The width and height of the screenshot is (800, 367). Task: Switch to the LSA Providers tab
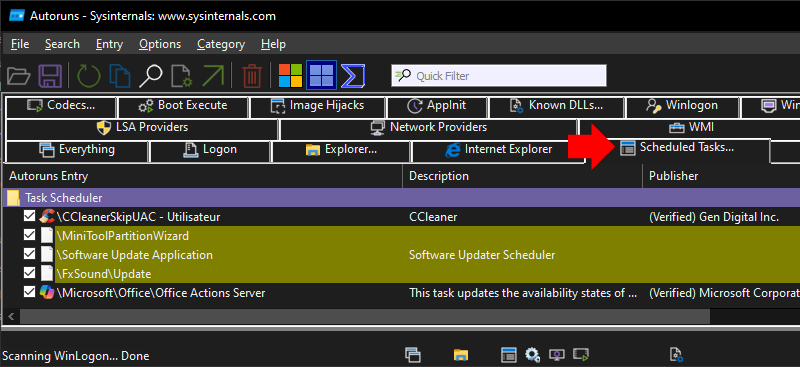coord(142,128)
